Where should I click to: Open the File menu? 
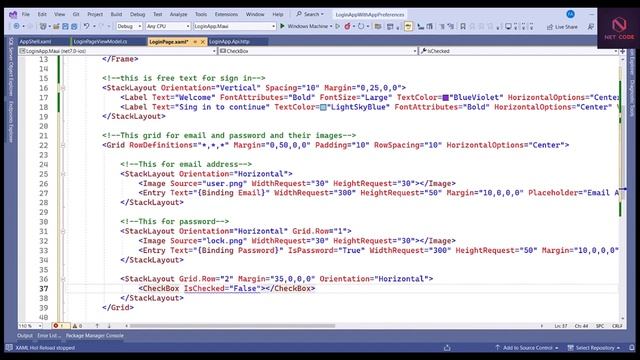coord(26,14)
